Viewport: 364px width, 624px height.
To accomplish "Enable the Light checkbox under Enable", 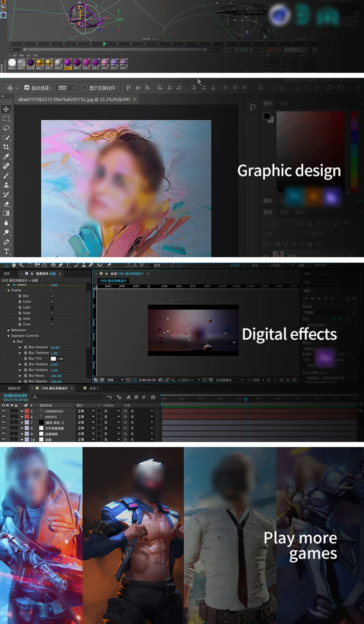I will coord(52,307).
